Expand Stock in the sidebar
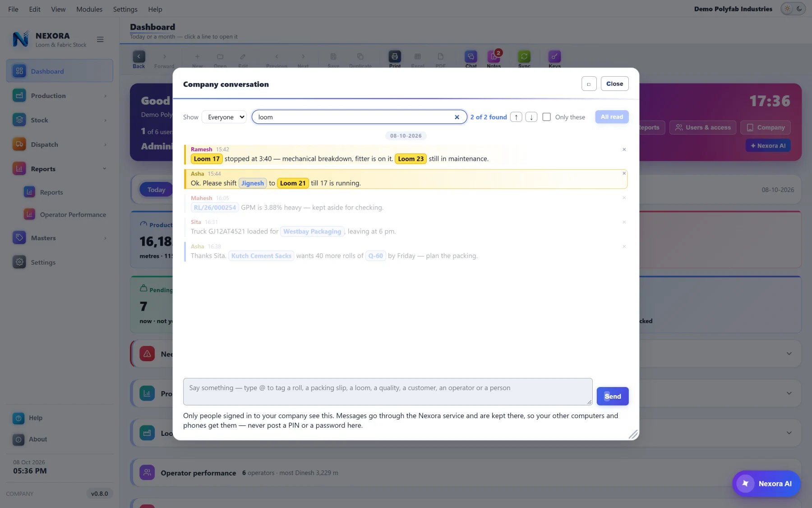 [x=60, y=120]
